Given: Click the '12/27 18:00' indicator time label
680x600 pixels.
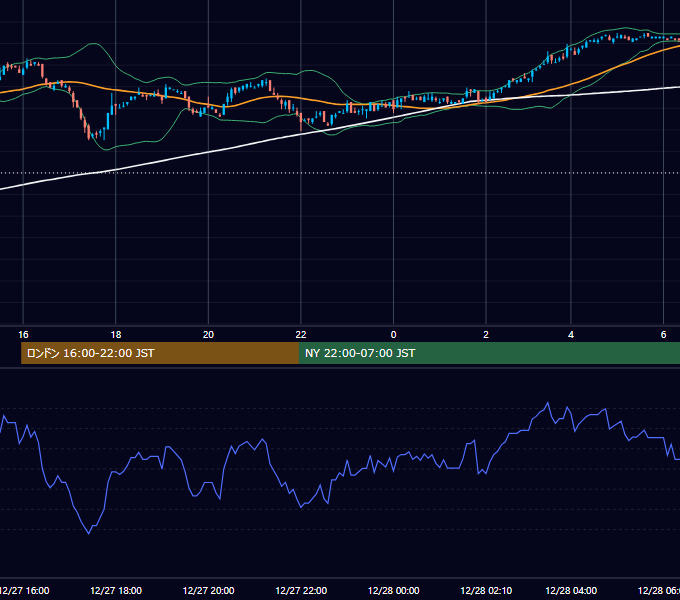Looking at the screenshot, I should click(116, 591).
